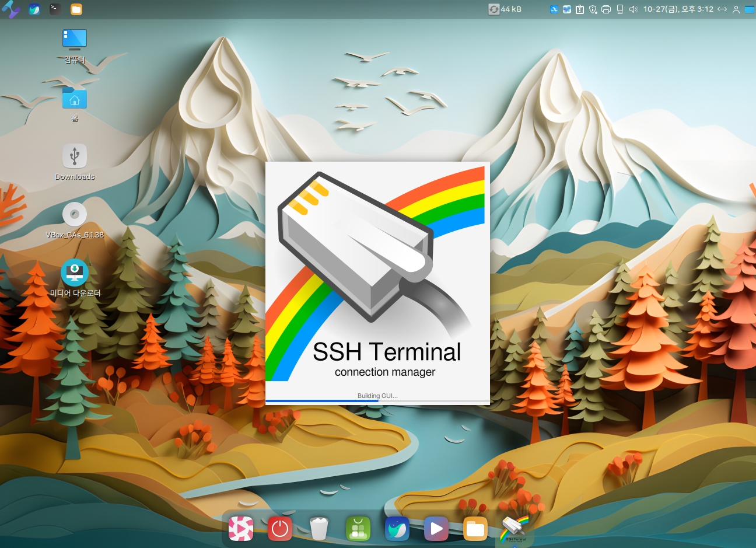Open the volume speaker control in the tray
The image size is (756, 548).
[633, 9]
